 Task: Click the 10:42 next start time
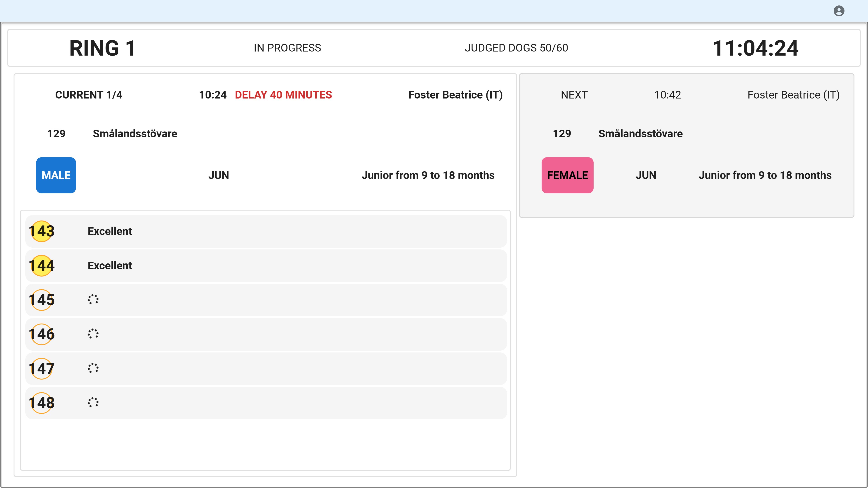[668, 95]
